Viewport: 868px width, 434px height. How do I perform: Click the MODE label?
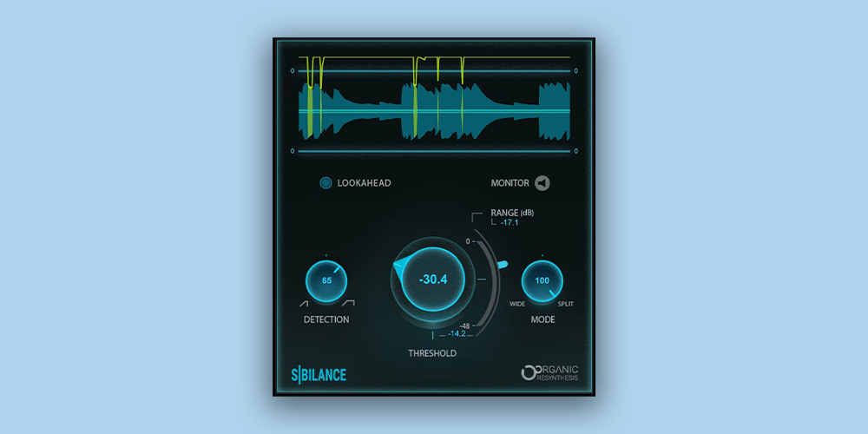(x=543, y=319)
